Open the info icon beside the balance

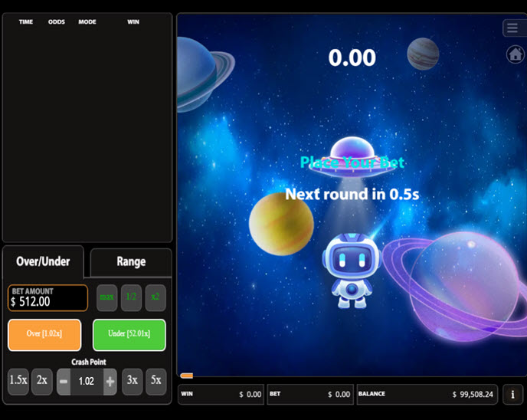pyautogui.click(x=512, y=395)
